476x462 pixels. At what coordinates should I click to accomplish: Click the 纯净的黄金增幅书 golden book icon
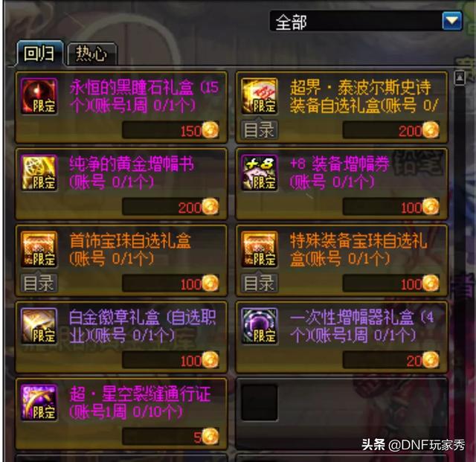click(39, 173)
